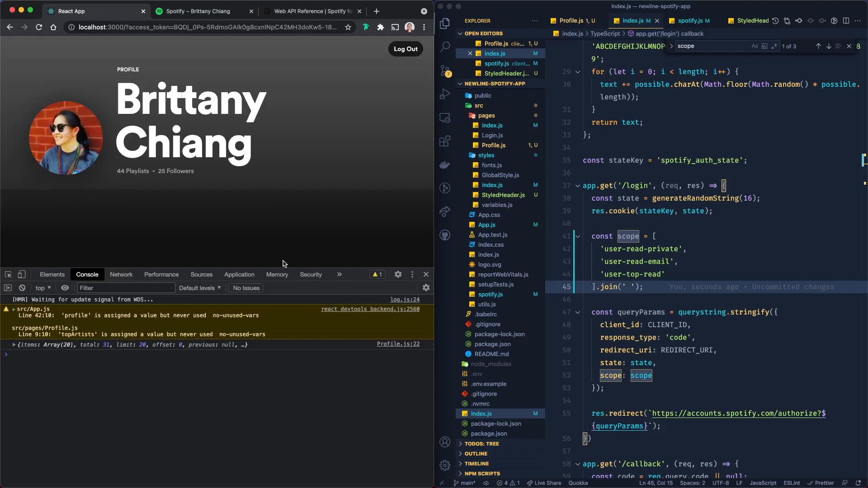The image size is (868, 488).
Task: Toggle replace mode in find widget
Action: [671, 46]
